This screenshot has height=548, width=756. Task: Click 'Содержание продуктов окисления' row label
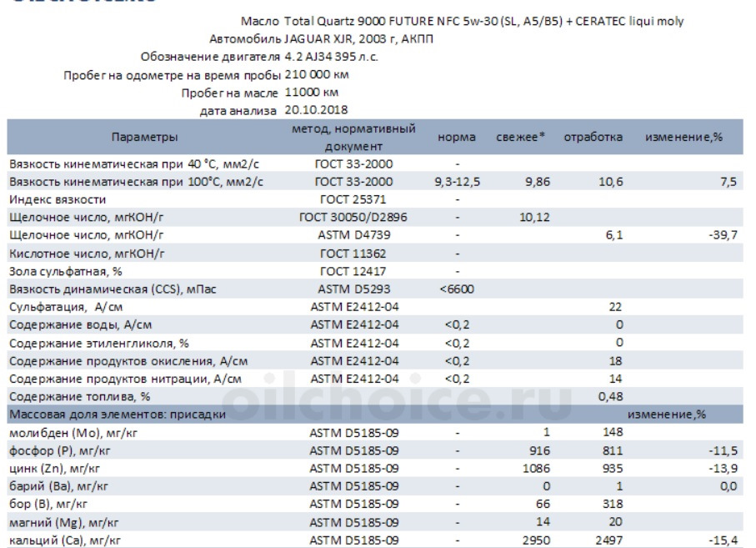pyautogui.click(x=128, y=361)
